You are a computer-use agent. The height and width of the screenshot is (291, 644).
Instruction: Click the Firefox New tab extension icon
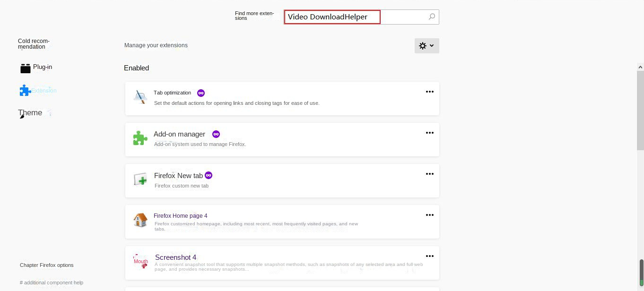[140, 180]
